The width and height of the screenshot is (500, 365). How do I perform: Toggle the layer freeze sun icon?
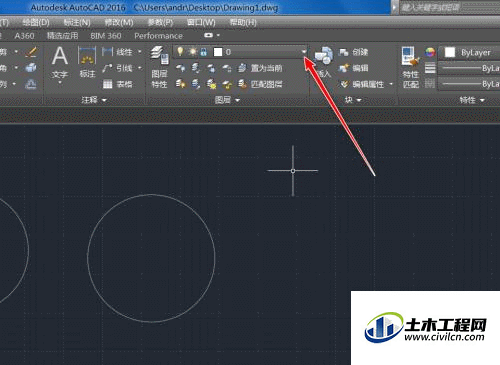point(192,52)
